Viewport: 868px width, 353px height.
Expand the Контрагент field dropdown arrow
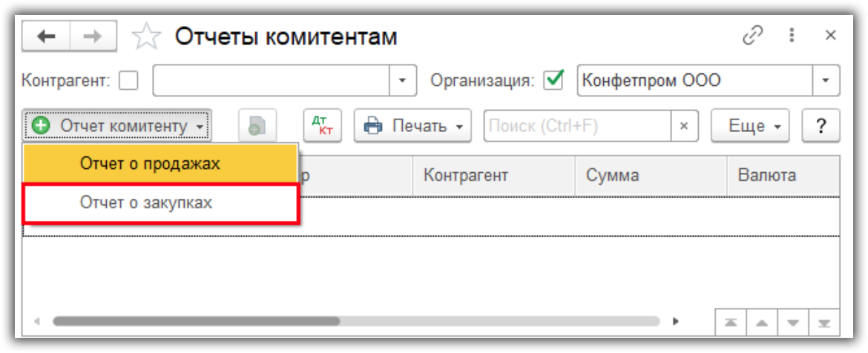(x=403, y=82)
